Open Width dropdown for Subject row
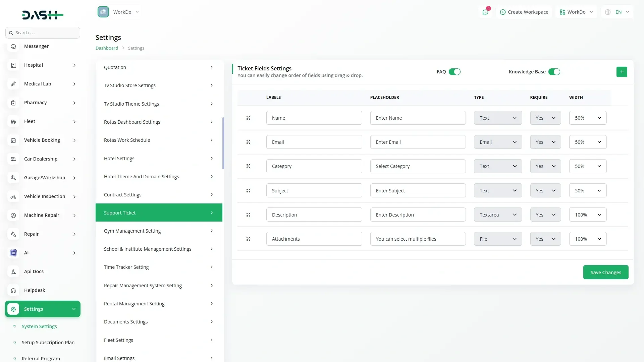This screenshot has height=362, width=644. point(588,191)
